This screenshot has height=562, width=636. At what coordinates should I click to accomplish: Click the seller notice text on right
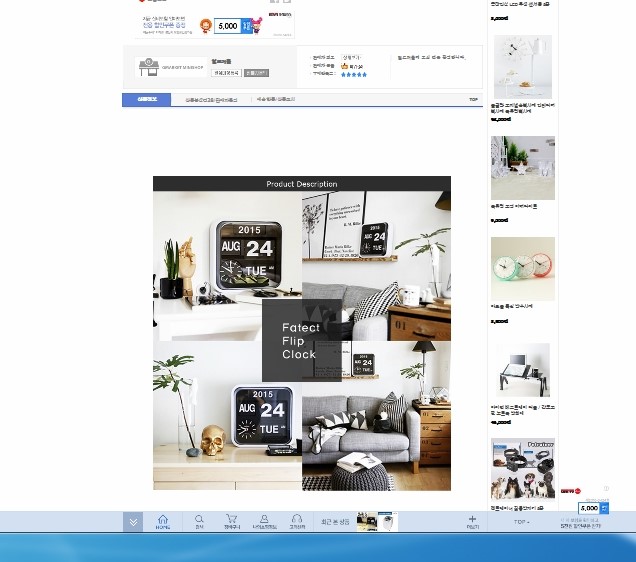(432, 58)
